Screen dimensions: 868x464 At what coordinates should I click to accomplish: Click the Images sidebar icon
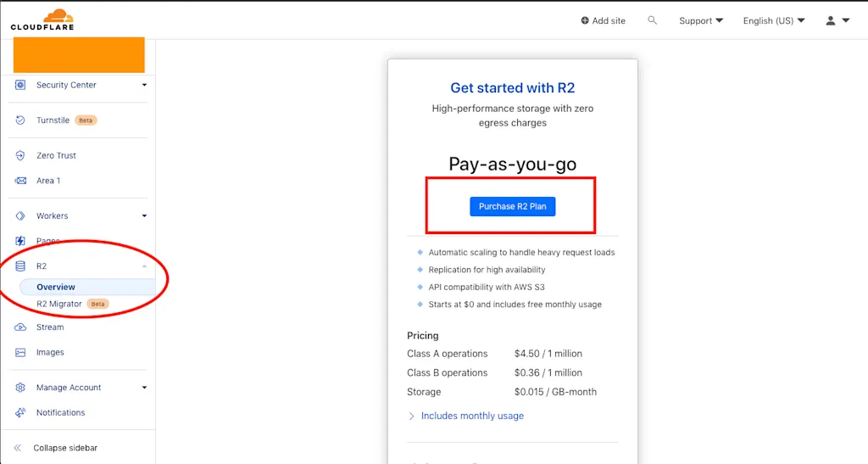point(20,352)
